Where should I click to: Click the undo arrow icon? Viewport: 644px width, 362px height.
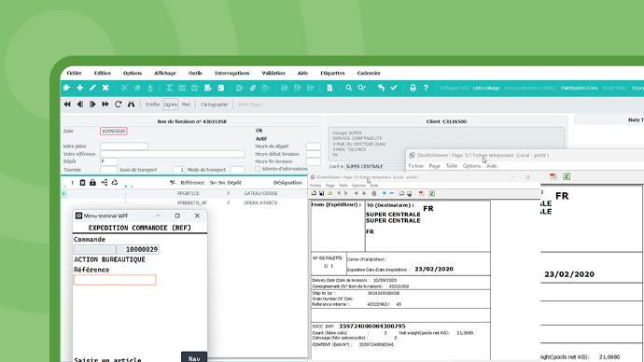click(381, 88)
